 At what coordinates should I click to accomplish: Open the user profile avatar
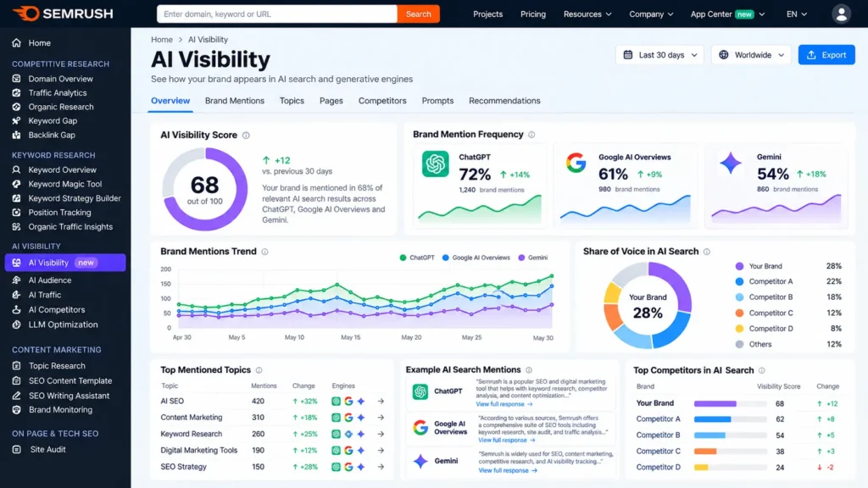841,14
